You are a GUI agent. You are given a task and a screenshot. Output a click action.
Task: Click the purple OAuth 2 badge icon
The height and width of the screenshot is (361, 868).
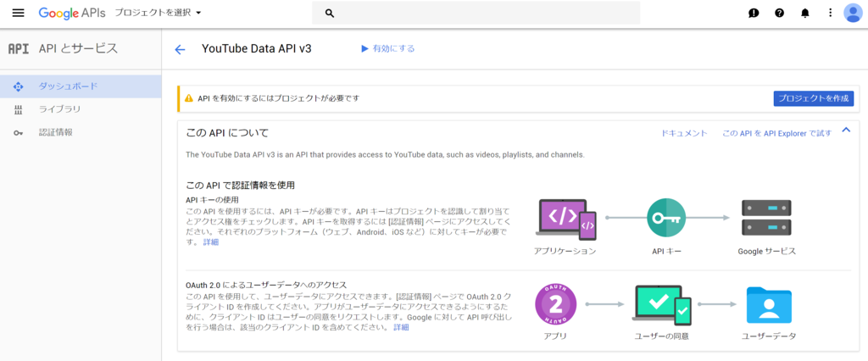click(x=556, y=304)
